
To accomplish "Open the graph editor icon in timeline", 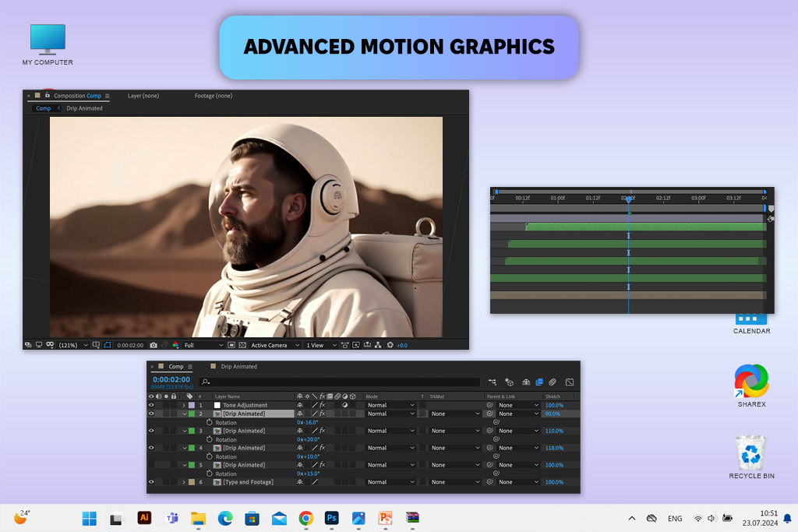I will coord(570,382).
